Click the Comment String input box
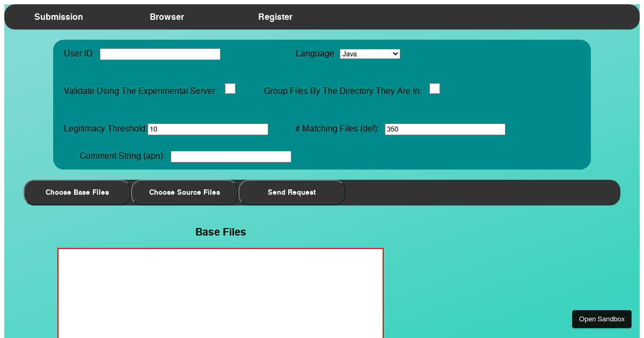This screenshot has width=644, height=338. tap(231, 156)
